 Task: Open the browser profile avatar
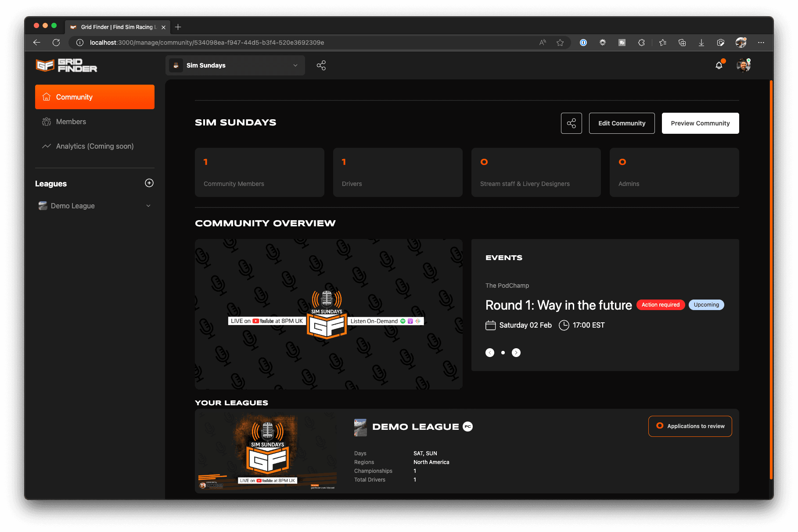click(x=741, y=43)
